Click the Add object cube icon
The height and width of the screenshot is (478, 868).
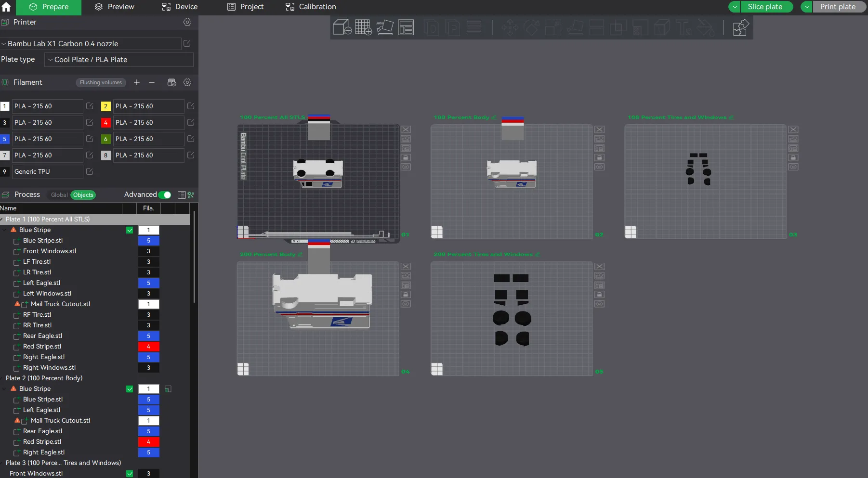[342, 27]
